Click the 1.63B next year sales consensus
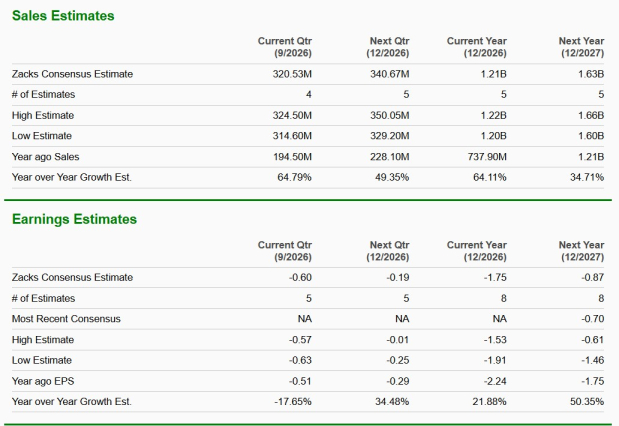This screenshot has width=619, height=426. tap(591, 74)
